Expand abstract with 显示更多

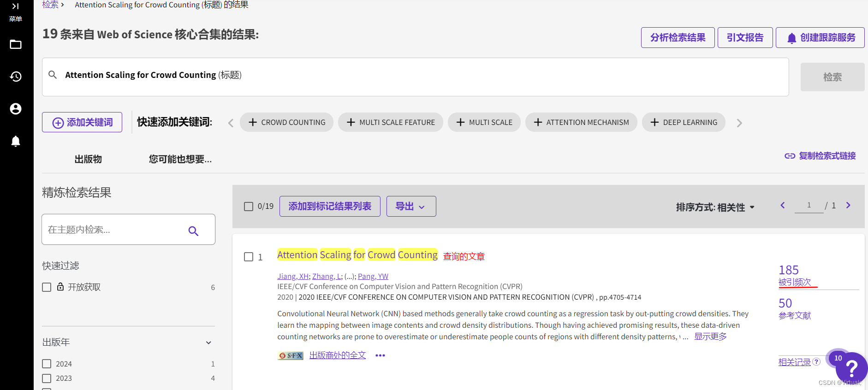(x=711, y=337)
